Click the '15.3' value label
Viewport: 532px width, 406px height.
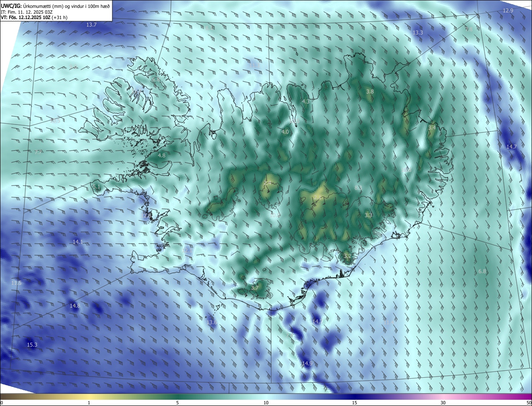click(32, 345)
